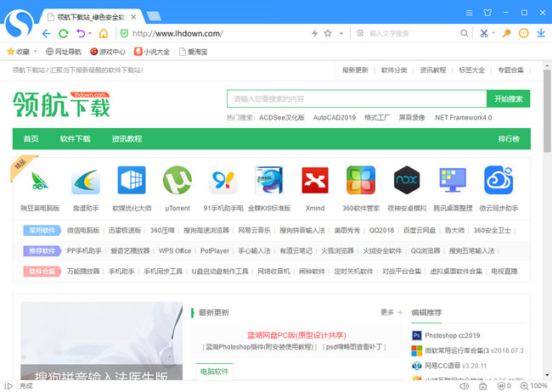Click the orange key password icon
Screen dimensions: 552x392
507,33
